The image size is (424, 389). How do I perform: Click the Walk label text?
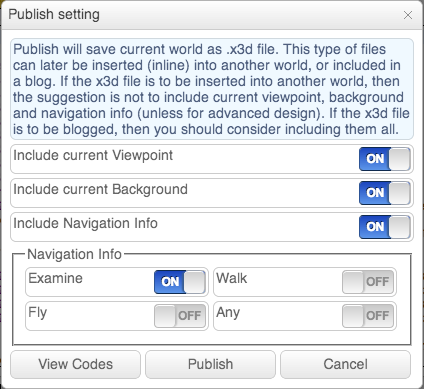(232, 278)
